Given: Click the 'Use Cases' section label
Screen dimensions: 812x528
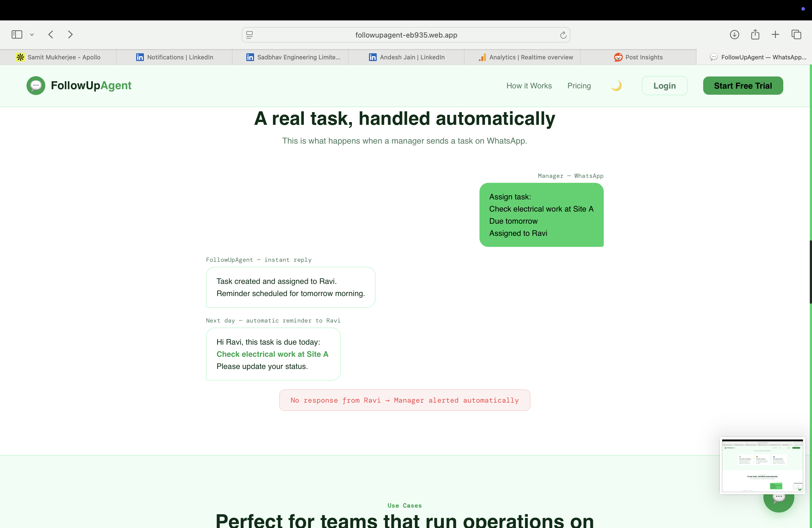Looking at the screenshot, I should (405, 505).
